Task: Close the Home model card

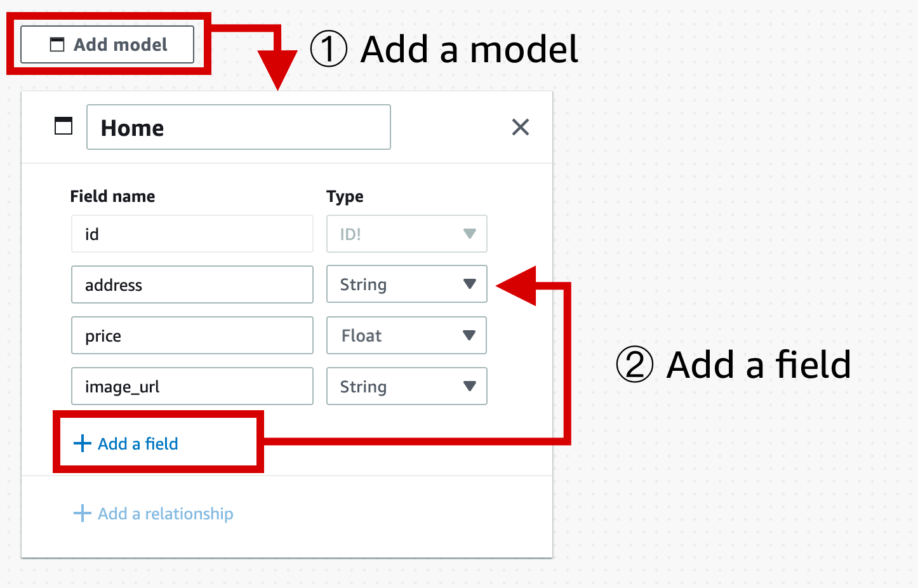Action: click(x=521, y=127)
